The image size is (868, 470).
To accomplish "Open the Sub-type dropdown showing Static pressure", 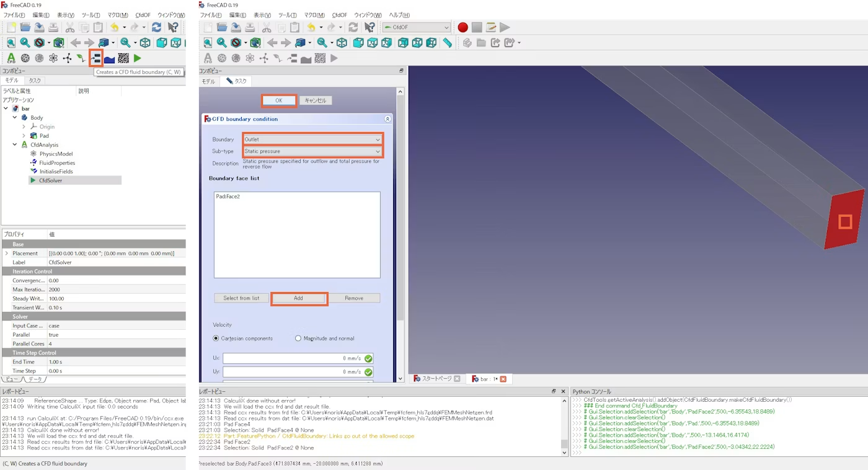I will (312, 151).
